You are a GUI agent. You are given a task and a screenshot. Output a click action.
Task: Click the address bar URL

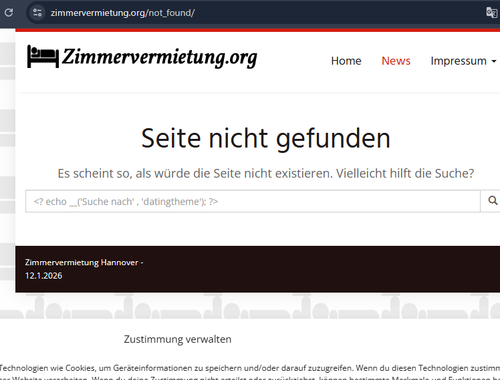click(x=122, y=13)
